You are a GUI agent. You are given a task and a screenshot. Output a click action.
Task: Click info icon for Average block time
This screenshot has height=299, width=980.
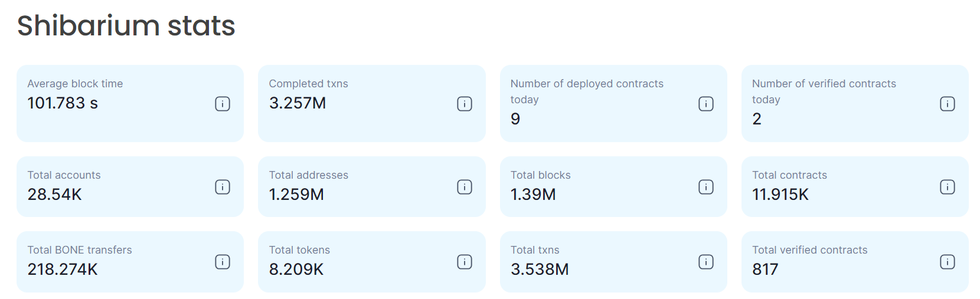[x=223, y=104]
